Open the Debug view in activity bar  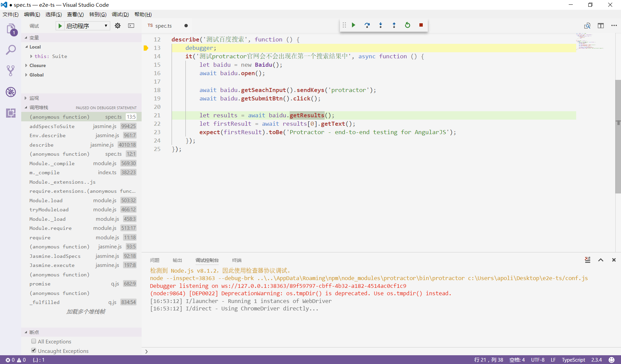(11, 92)
